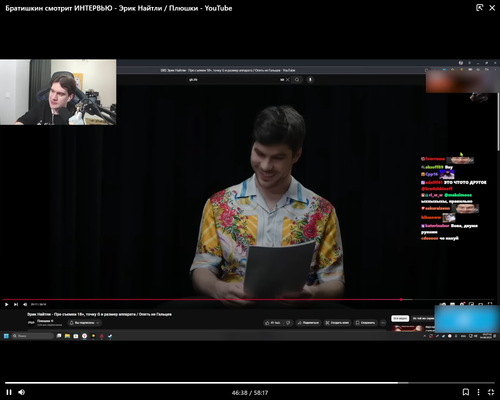
Task: Seek on the red YouTube progress bar
Action: [x=248, y=300]
